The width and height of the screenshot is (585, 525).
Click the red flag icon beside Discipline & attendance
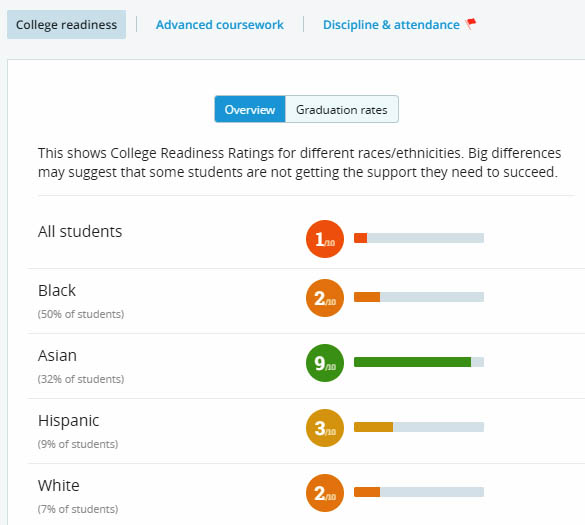[471, 24]
